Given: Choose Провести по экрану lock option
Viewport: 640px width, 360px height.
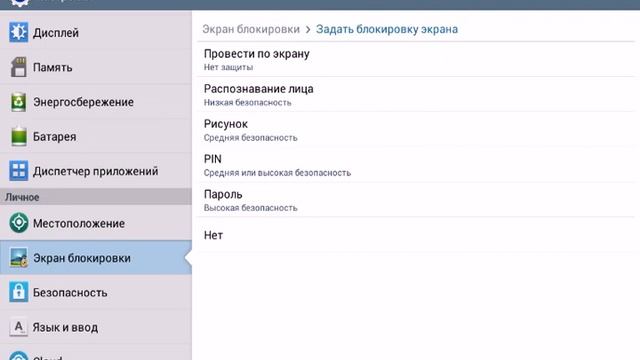Looking at the screenshot, I should tap(416, 60).
